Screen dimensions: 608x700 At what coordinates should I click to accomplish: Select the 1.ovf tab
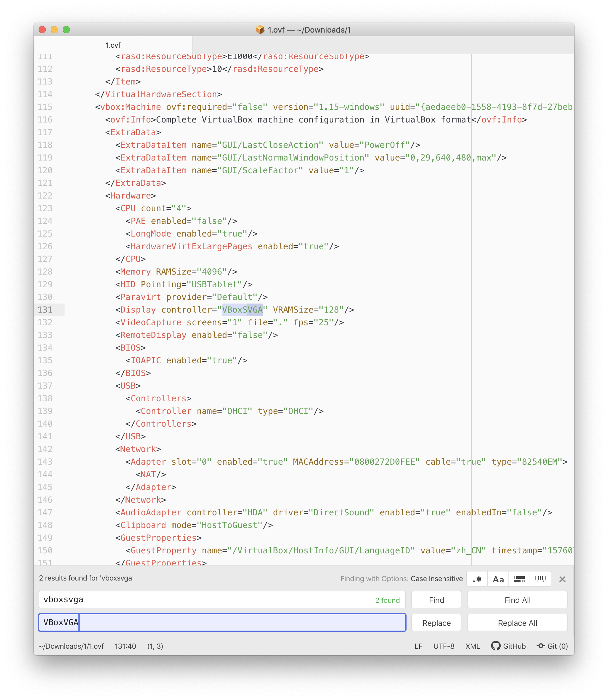[x=113, y=45]
